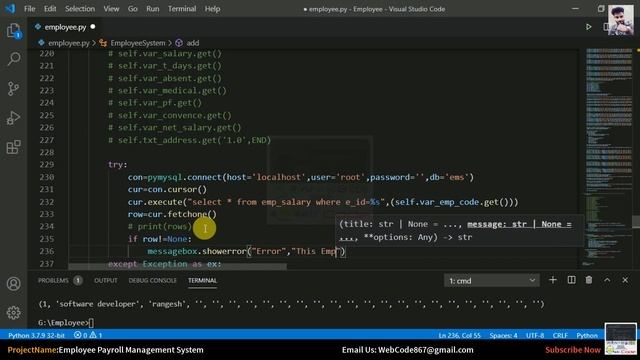
Task: Click the PROBLEMS count badge
Action: coord(78,280)
